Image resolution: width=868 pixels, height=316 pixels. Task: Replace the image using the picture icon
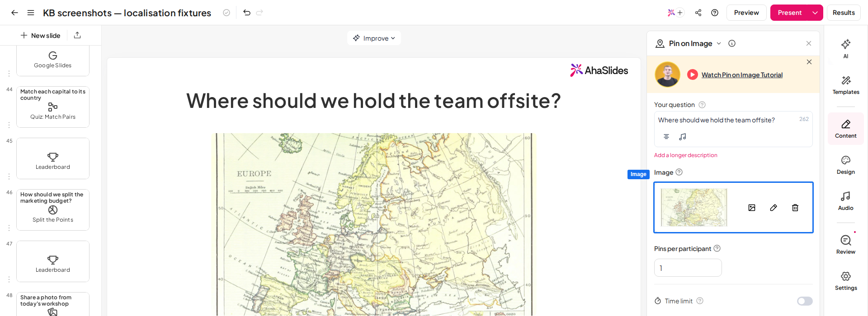[752, 208]
